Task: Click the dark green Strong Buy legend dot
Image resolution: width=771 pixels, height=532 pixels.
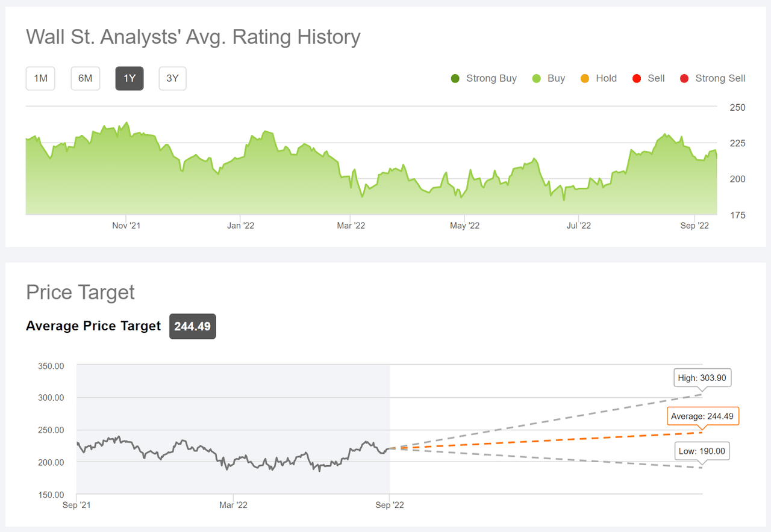Action: (x=455, y=78)
